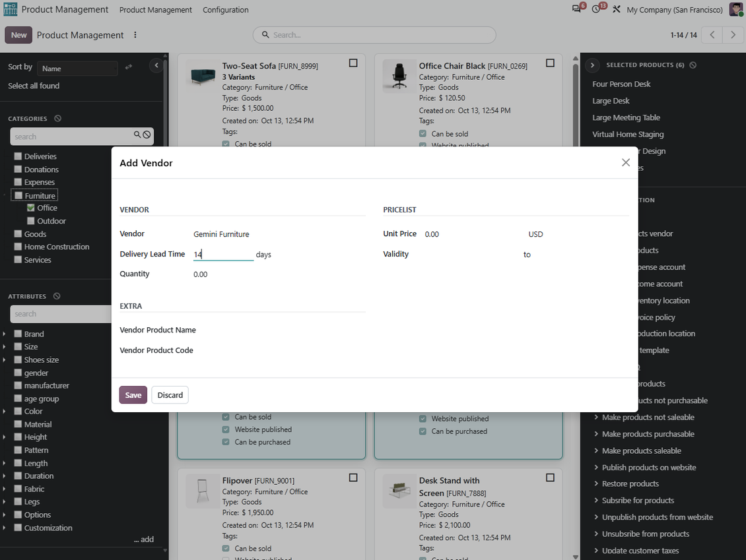Open the Configuration menu
746x560 pixels.
point(226,9)
